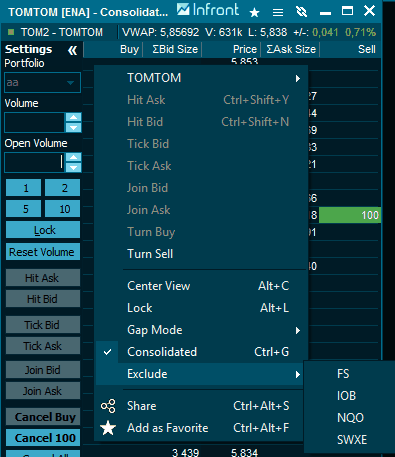
Task: Click the 3 439 bid size cell
Action: [x=185, y=452]
